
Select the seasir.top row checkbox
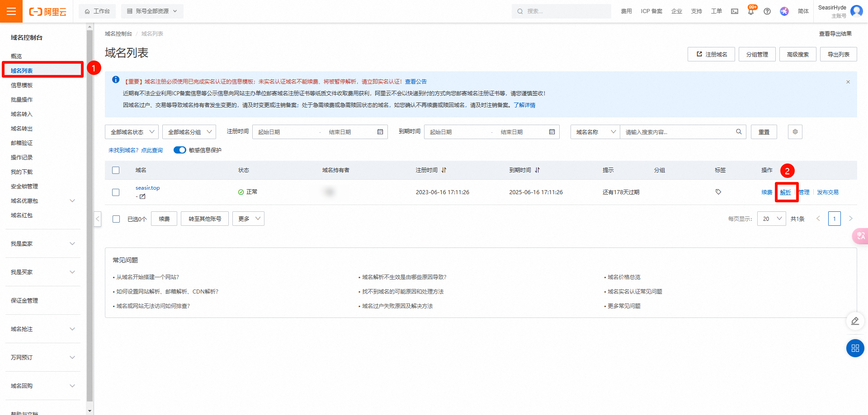pyautogui.click(x=116, y=192)
